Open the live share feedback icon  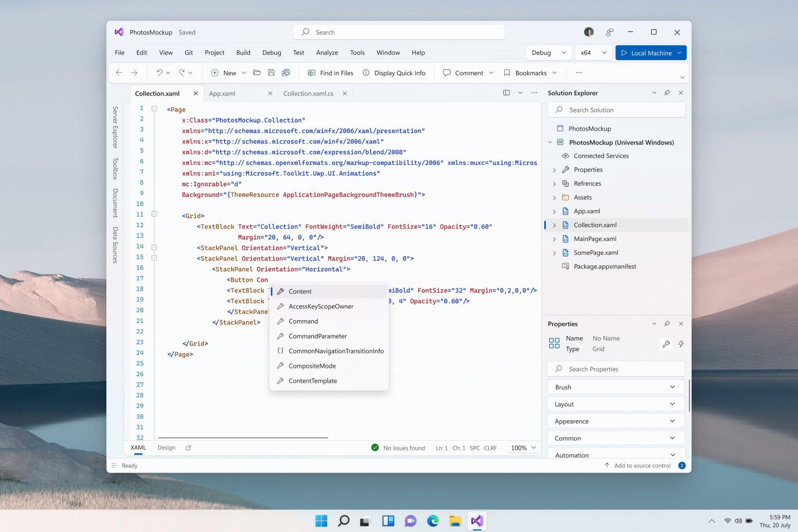[609, 32]
